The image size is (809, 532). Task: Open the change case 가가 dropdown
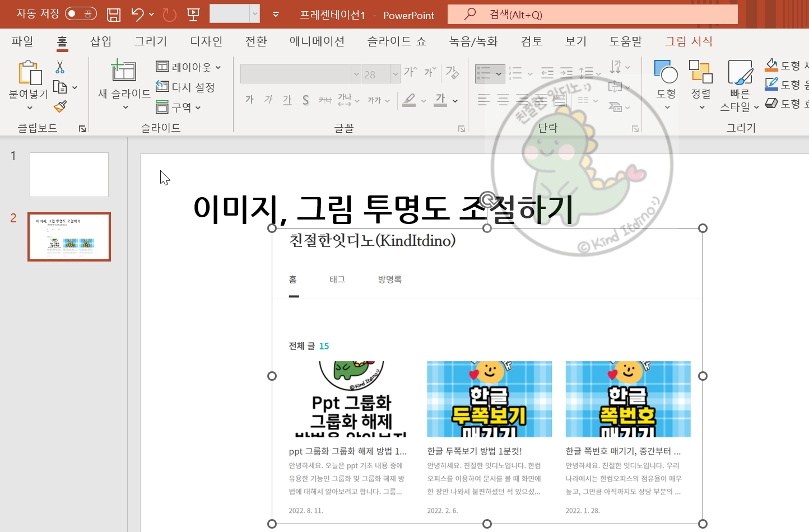379,100
